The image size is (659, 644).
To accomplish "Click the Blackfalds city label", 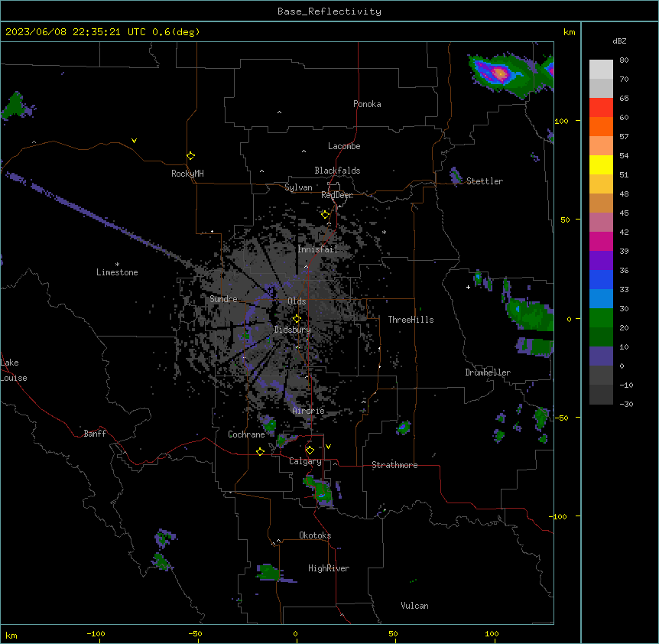I will (x=337, y=171).
